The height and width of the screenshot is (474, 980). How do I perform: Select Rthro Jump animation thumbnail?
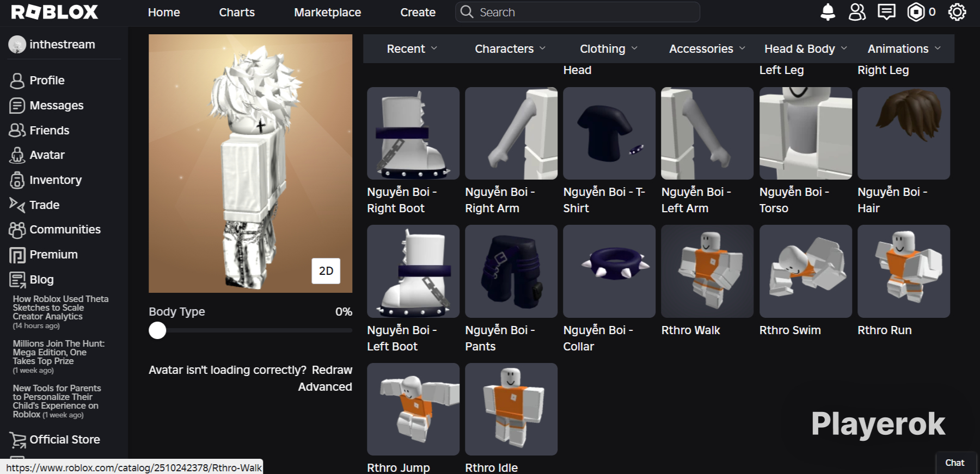(413, 409)
